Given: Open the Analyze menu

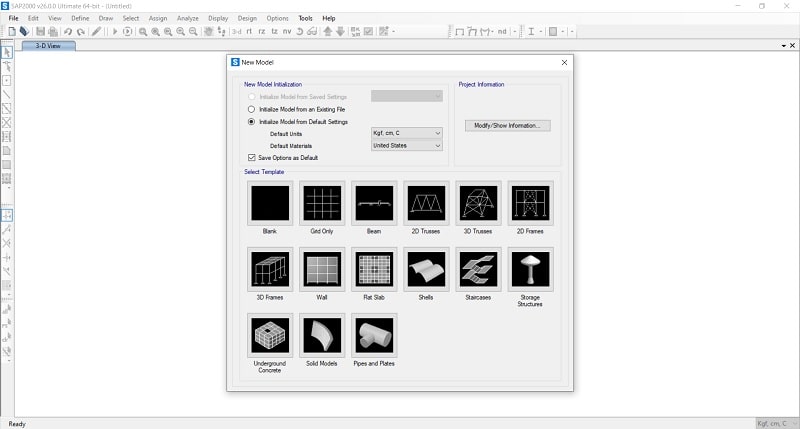Looking at the screenshot, I should click(x=188, y=18).
